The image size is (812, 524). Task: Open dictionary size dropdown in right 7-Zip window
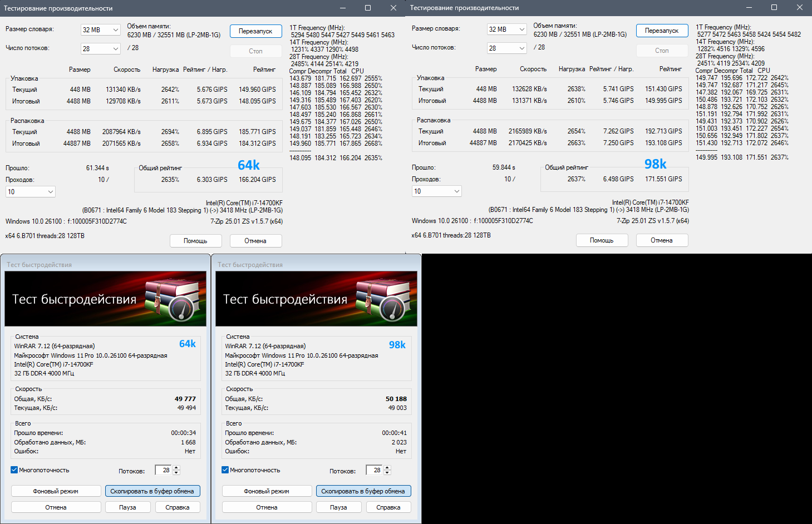click(507, 29)
